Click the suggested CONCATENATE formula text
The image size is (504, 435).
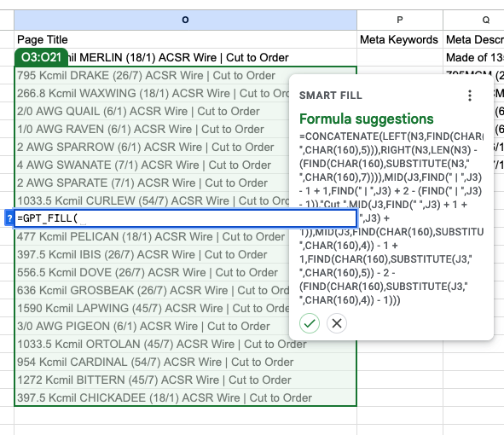point(391,218)
